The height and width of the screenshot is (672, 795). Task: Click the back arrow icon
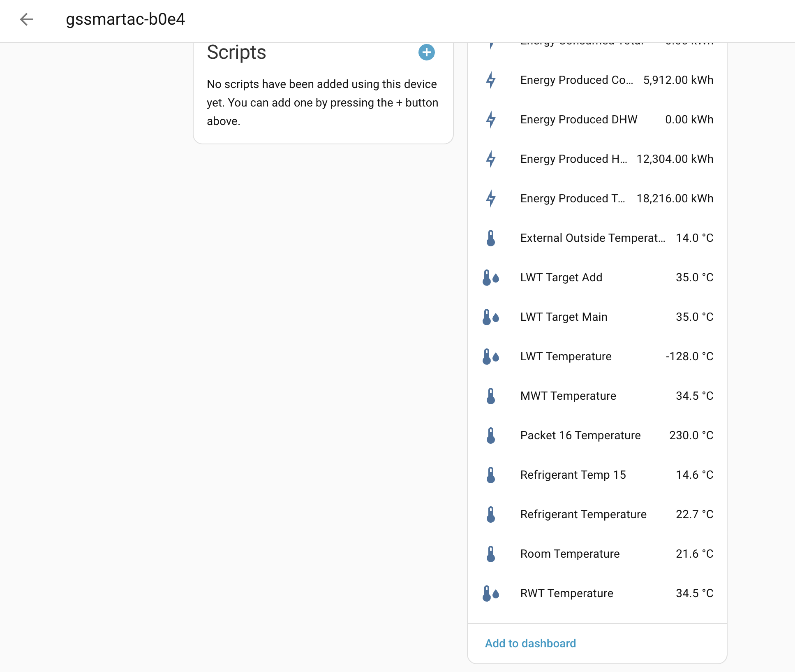(26, 19)
